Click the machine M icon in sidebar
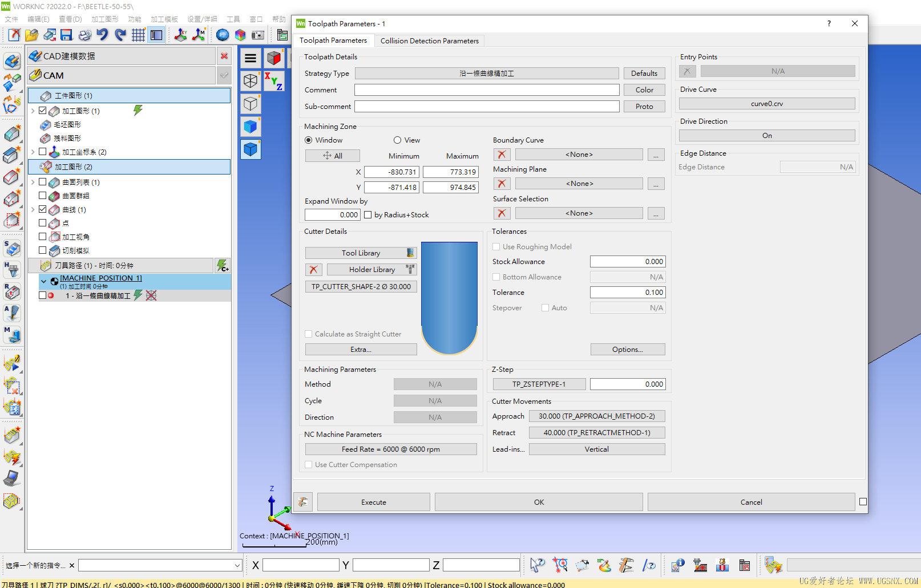 click(x=12, y=334)
